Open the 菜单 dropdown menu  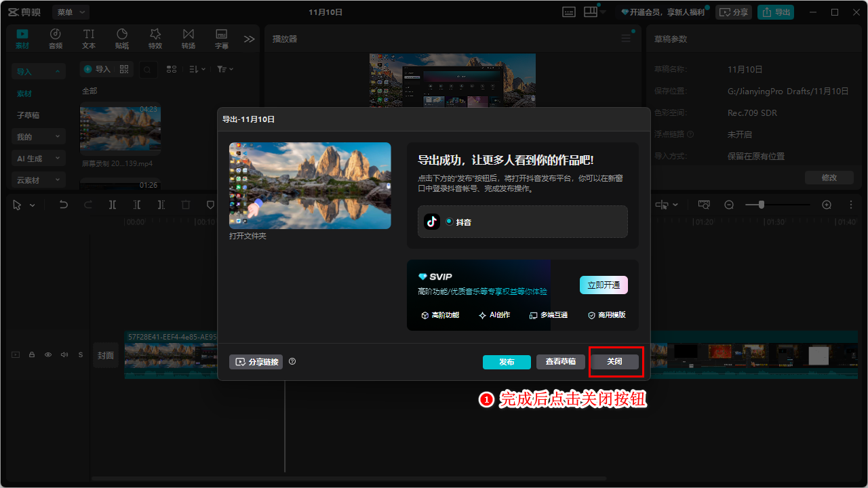point(71,12)
